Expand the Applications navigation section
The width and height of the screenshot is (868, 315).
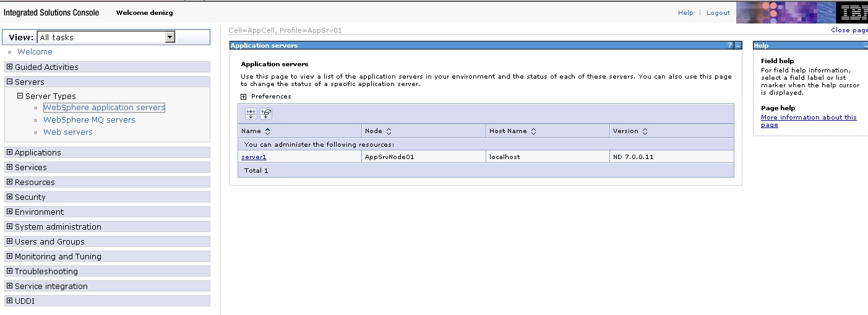[9, 152]
